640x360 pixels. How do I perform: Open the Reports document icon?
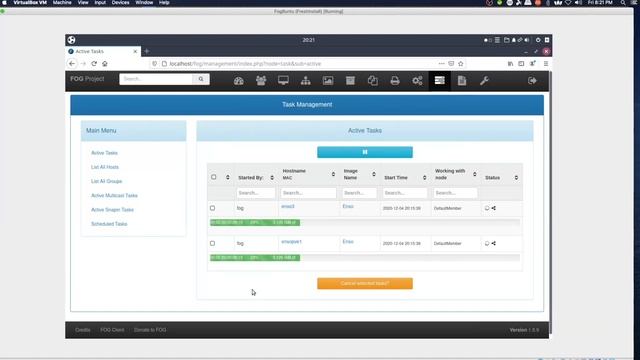(x=462, y=80)
